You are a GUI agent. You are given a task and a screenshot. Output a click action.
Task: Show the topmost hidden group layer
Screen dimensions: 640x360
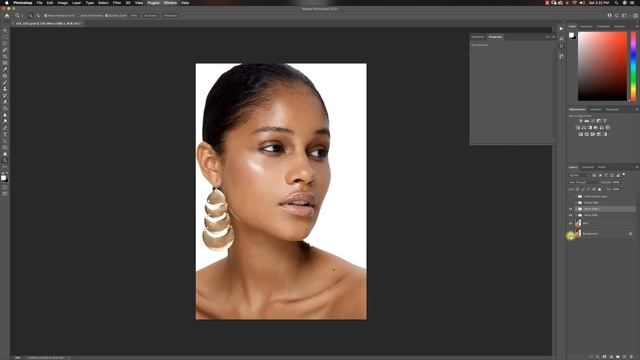(571, 196)
